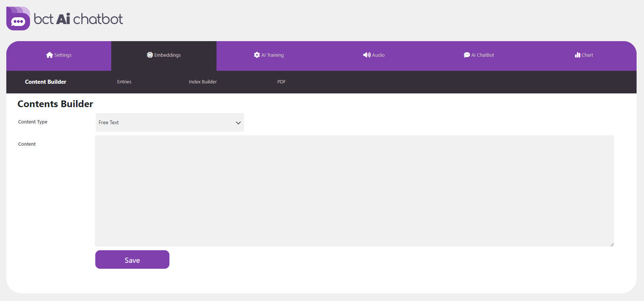Select the PDF sub-tab

[x=281, y=82]
